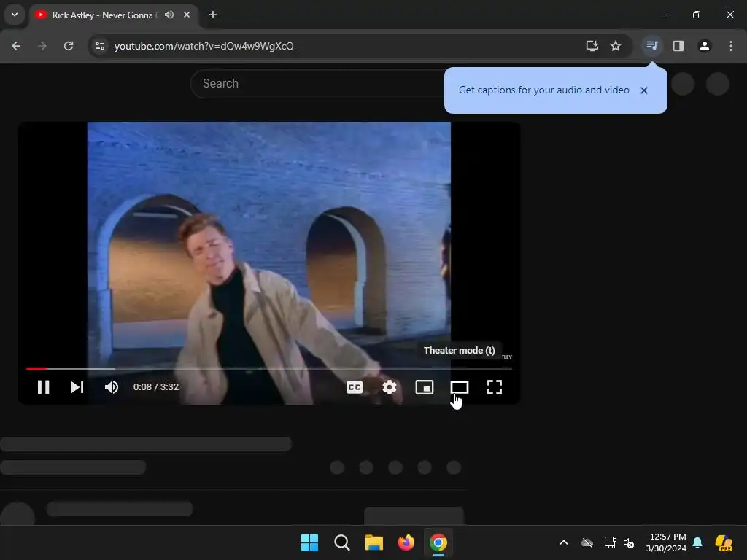Open a new browser tab
Image resolution: width=747 pixels, height=560 pixels.
pyautogui.click(x=213, y=15)
